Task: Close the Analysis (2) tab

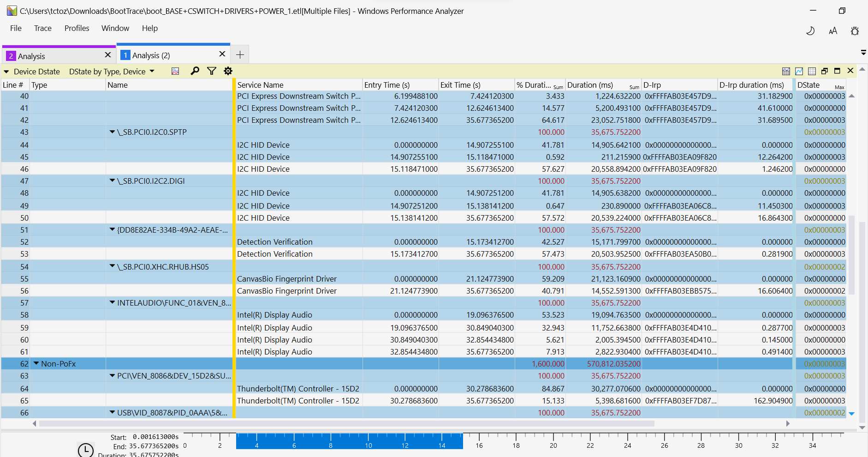Action: coord(222,54)
